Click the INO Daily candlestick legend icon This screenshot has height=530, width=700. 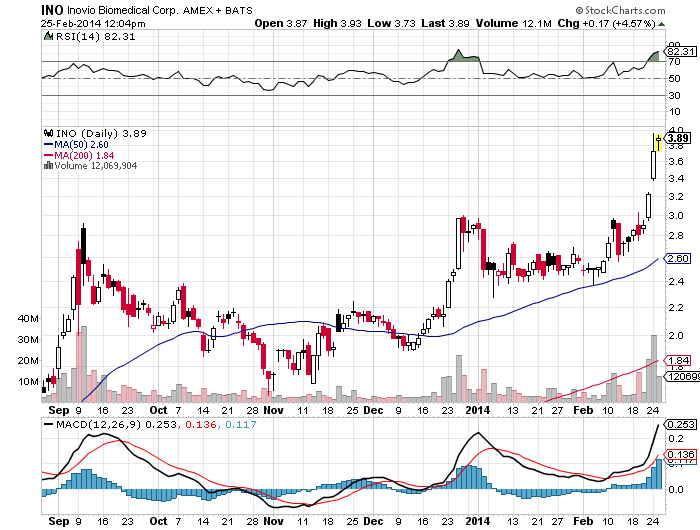coord(48,133)
